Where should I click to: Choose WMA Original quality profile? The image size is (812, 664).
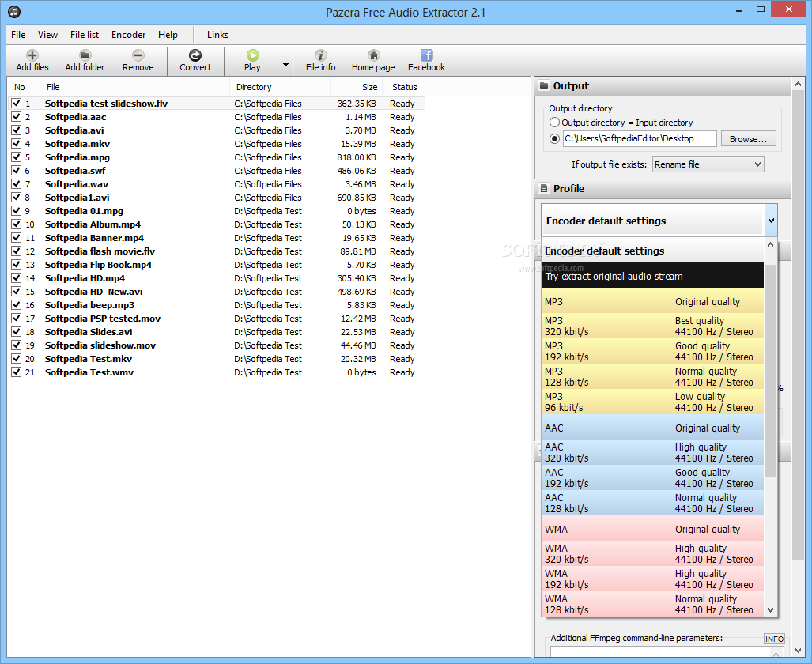point(652,529)
